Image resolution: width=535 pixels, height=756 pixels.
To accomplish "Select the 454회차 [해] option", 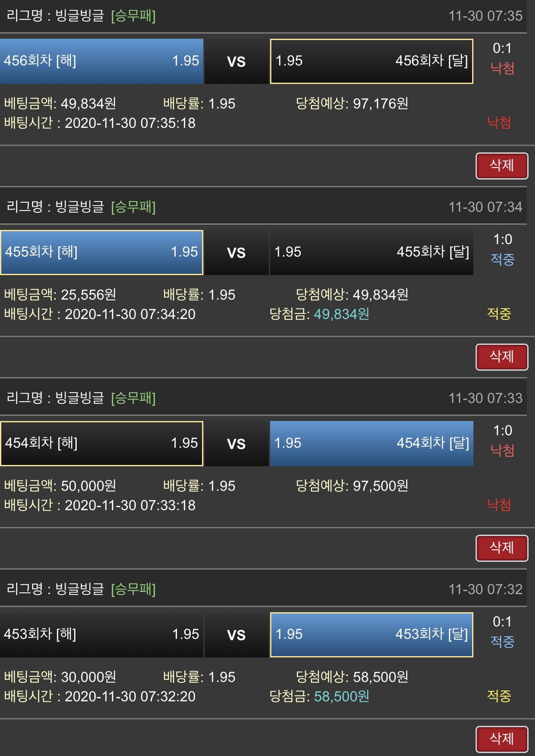I will click(102, 443).
